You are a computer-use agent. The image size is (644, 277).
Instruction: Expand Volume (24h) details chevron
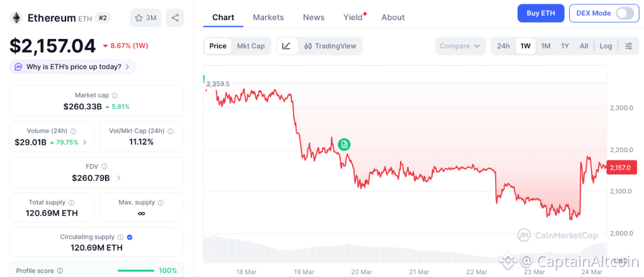tap(85, 142)
